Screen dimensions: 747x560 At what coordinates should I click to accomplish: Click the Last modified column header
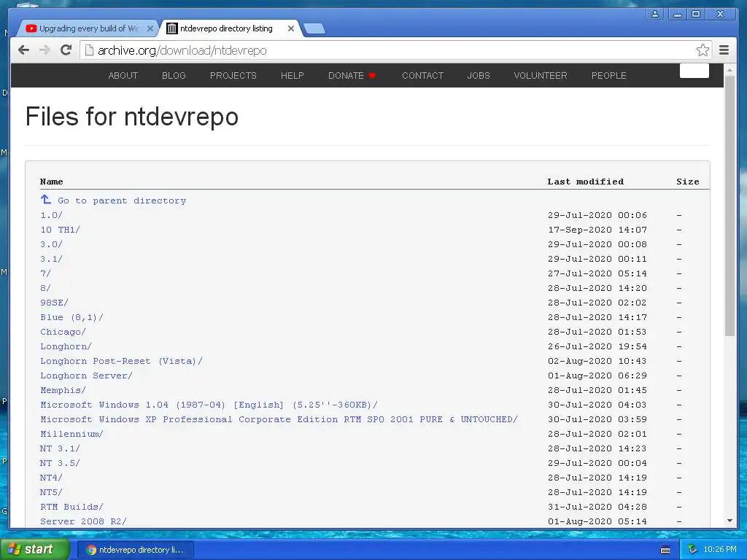[x=586, y=182]
